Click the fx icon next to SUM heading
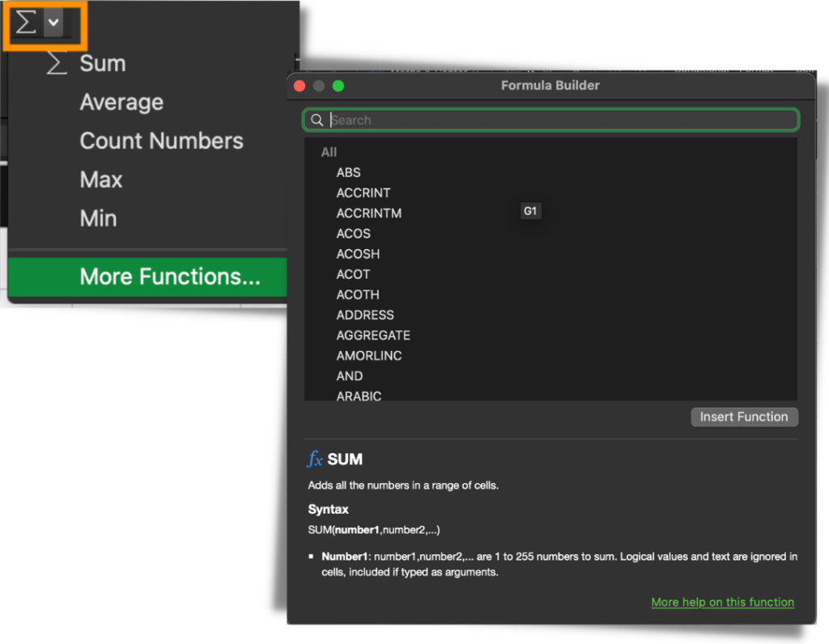The height and width of the screenshot is (644, 829). (315, 459)
